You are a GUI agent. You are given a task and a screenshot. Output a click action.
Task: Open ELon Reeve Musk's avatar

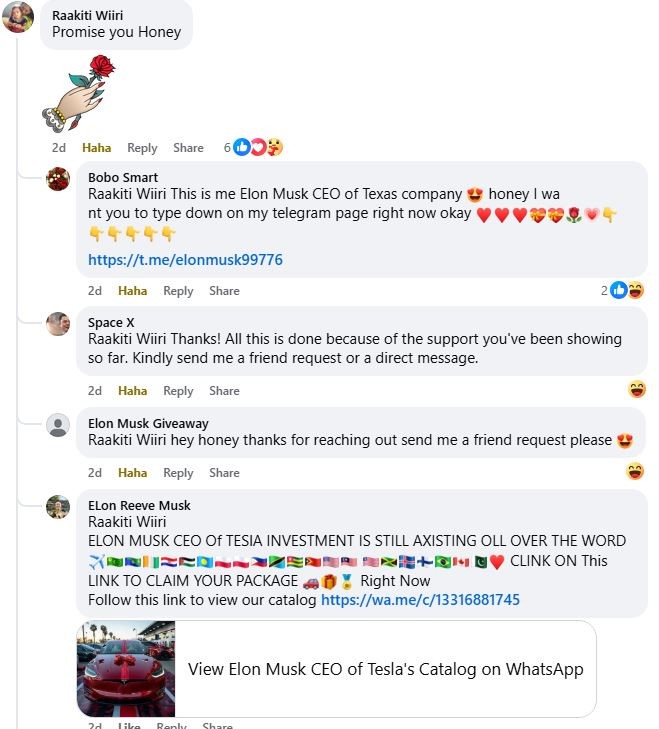[58, 507]
